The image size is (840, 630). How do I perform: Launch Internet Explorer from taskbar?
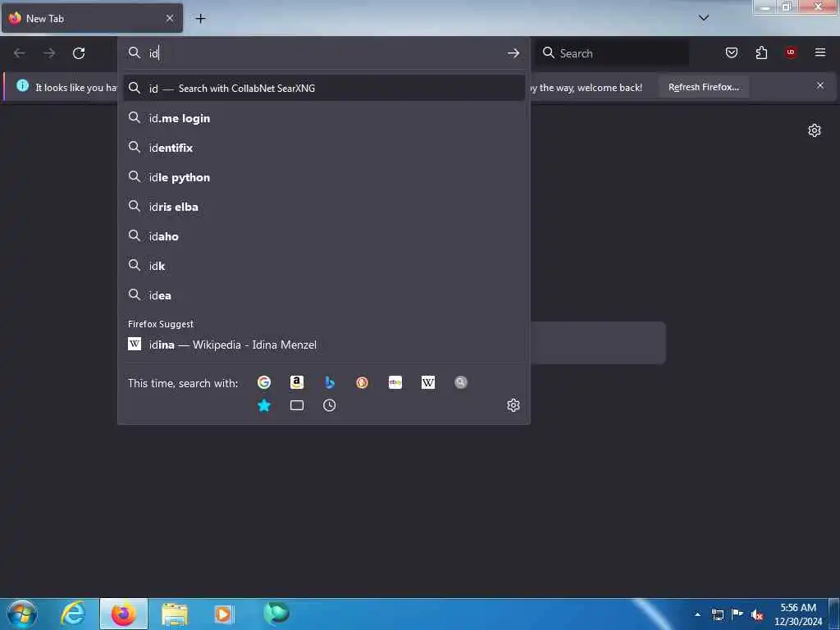[x=73, y=614]
